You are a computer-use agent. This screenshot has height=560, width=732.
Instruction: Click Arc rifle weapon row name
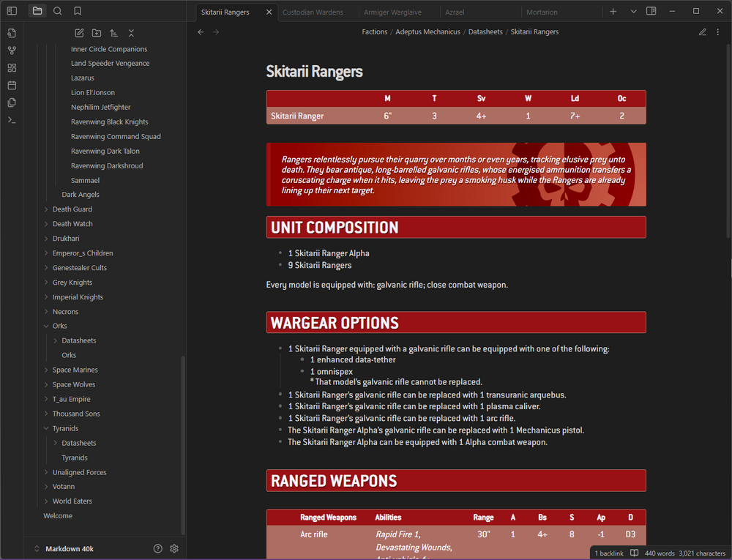[x=314, y=534]
